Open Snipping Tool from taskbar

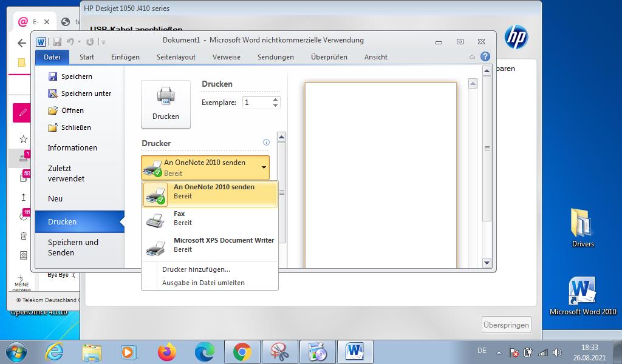tap(279, 352)
